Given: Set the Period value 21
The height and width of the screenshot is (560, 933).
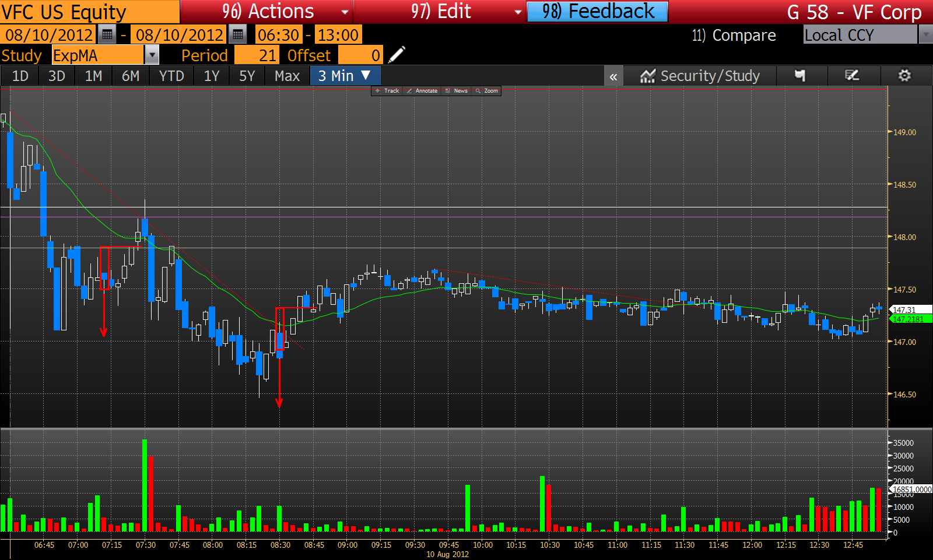Looking at the screenshot, I should click(257, 55).
